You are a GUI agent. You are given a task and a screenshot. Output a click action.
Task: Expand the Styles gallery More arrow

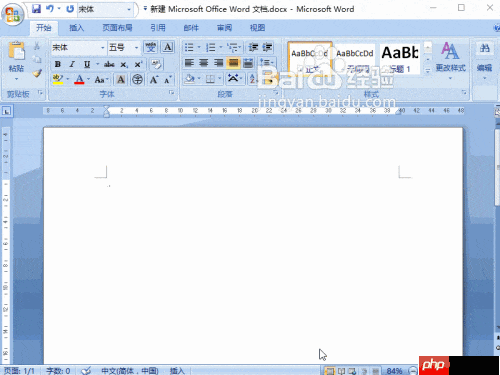click(428, 70)
